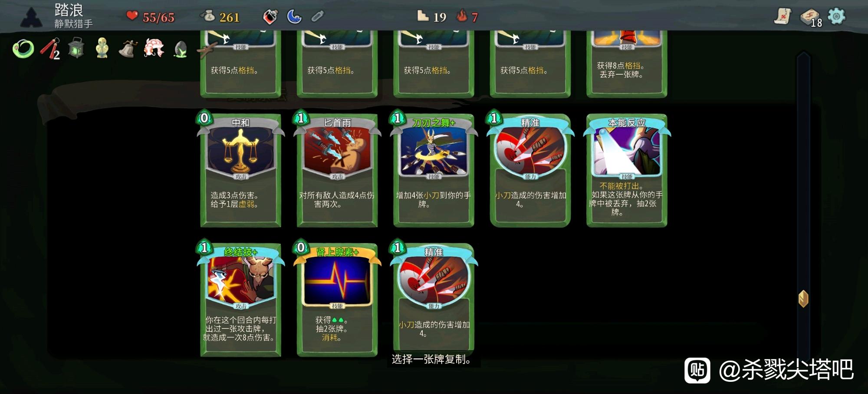Open the deck icon showing 18 cards
868x394 pixels.
(x=810, y=17)
